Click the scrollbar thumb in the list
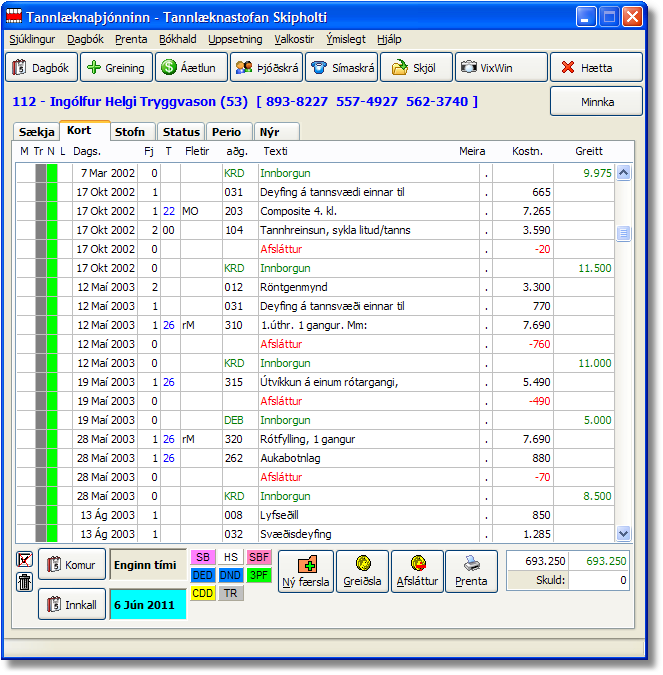Screen dimensions: 663x675 (623, 233)
